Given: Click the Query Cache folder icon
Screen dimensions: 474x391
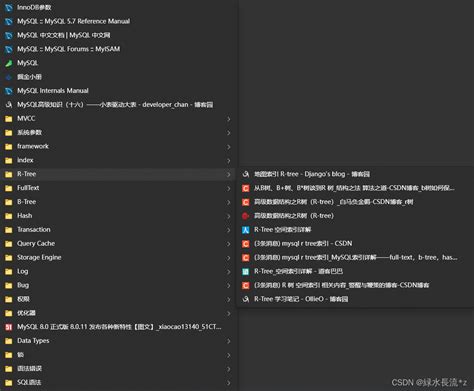Looking at the screenshot, I should (9, 244).
